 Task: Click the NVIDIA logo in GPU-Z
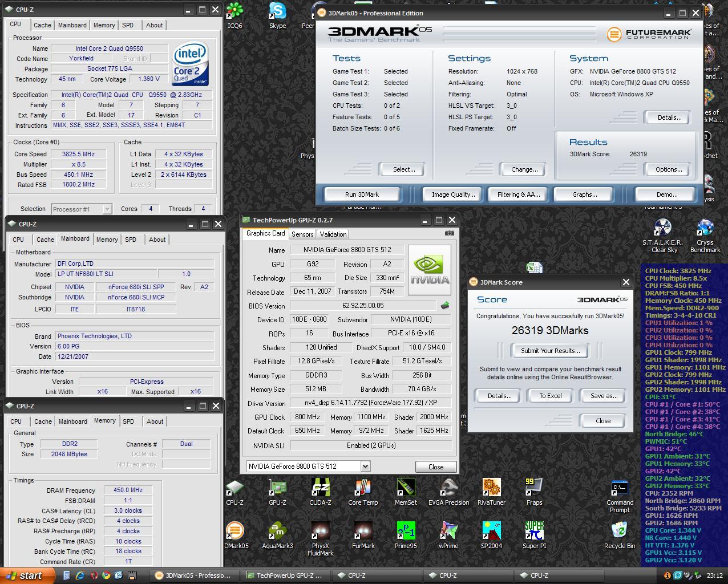pos(430,270)
